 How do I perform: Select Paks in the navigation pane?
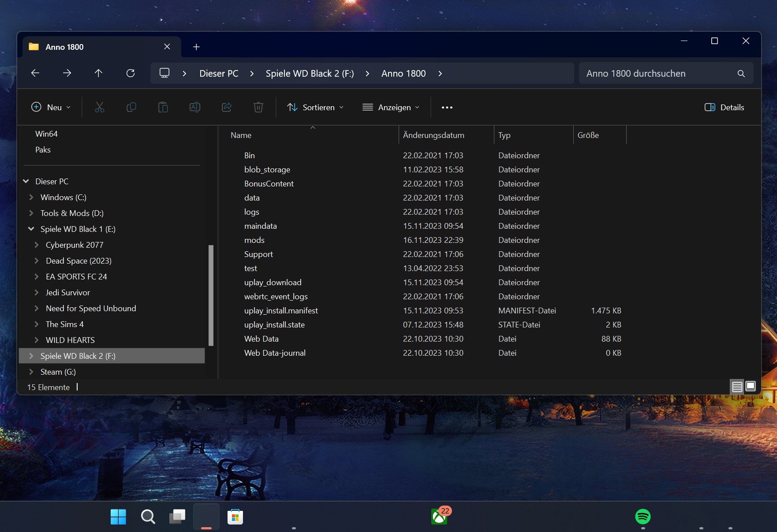click(43, 149)
